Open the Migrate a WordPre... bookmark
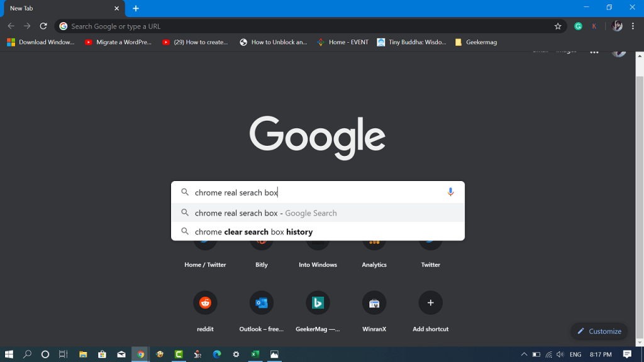The image size is (644, 362). (118, 42)
